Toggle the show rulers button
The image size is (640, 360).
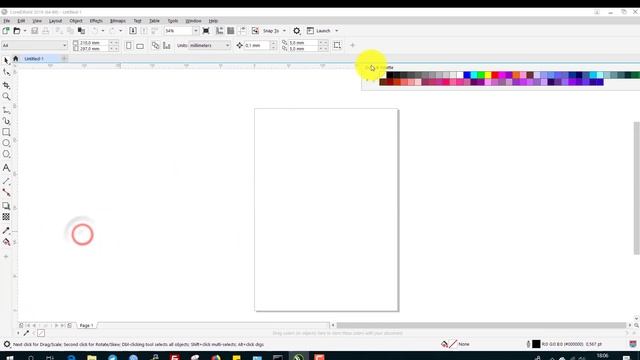click(x=220, y=31)
